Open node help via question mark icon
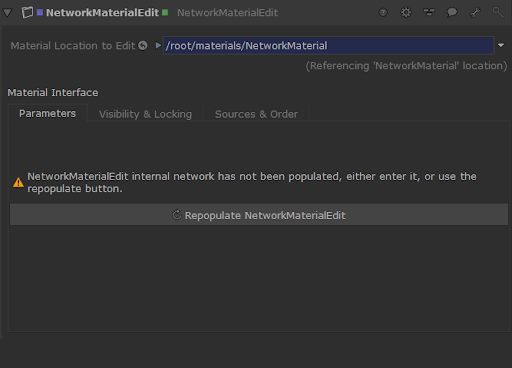The height and width of the screenshot is (368, 512). pos(383,13)
